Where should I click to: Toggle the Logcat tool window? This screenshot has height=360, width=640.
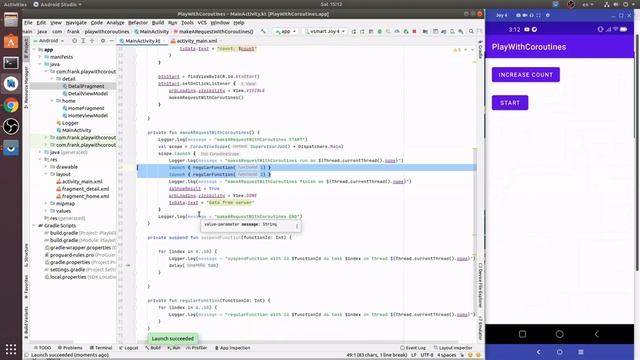[x=129, y=348]
